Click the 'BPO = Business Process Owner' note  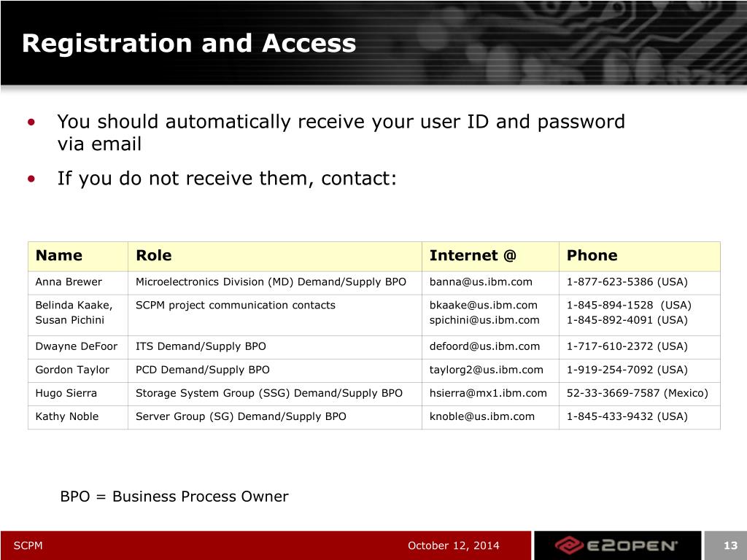tap(174, 497)
